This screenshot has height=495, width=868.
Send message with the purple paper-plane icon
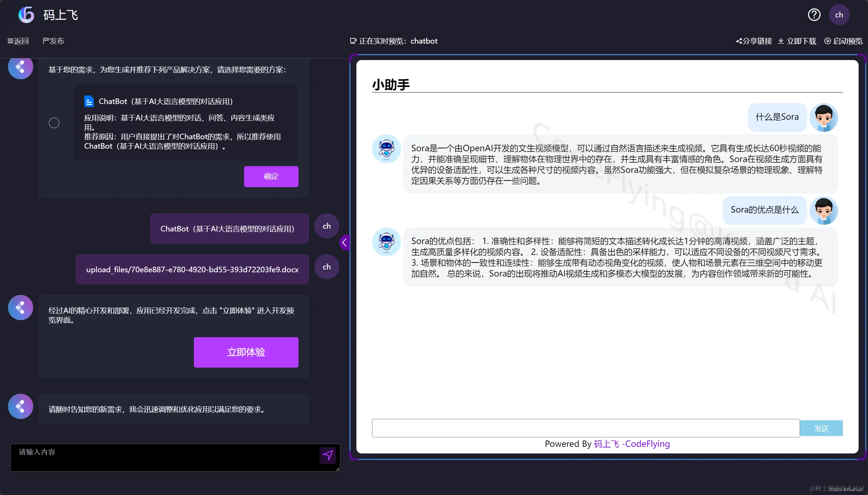coord(327,455)
